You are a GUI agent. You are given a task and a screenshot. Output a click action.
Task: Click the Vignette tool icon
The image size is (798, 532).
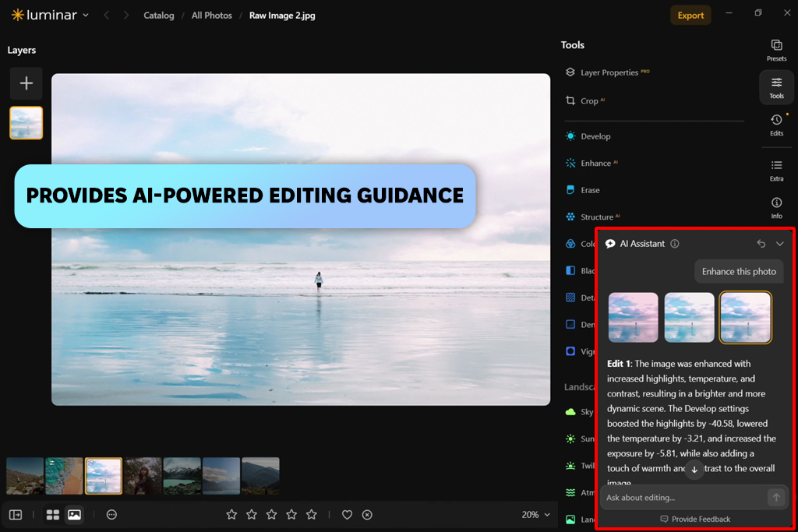pos(570,351)
